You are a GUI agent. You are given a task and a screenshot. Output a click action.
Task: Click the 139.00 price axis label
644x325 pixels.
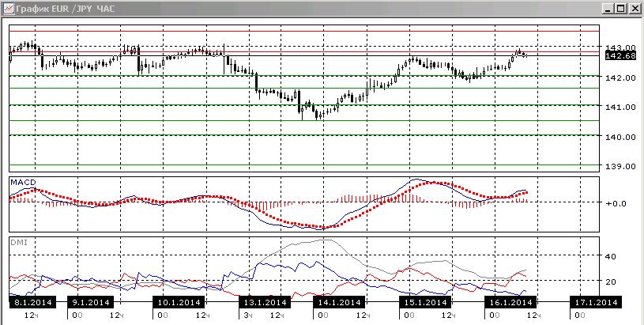click(x=620, y=166)
